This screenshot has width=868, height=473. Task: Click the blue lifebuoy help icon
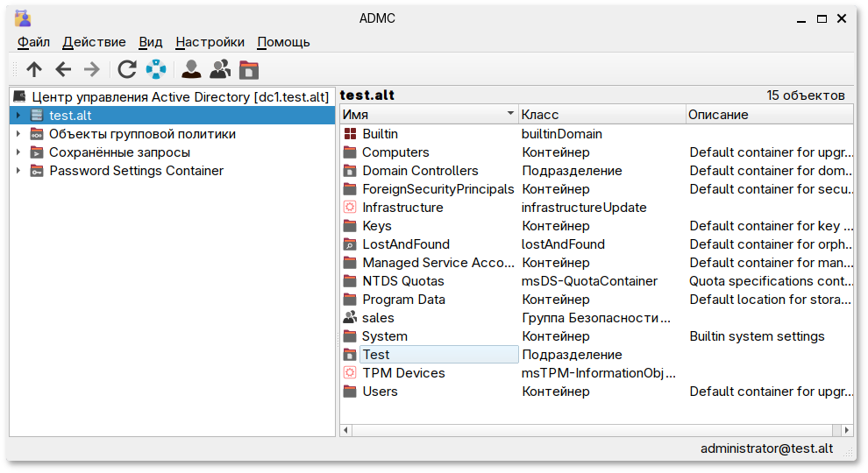coord(155,70)
